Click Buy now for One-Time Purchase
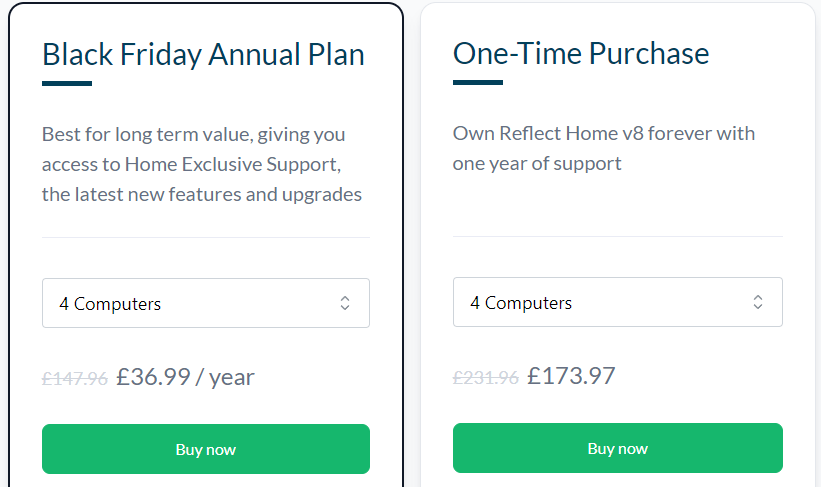The image size is (821, 487). (x=617, y=448)
